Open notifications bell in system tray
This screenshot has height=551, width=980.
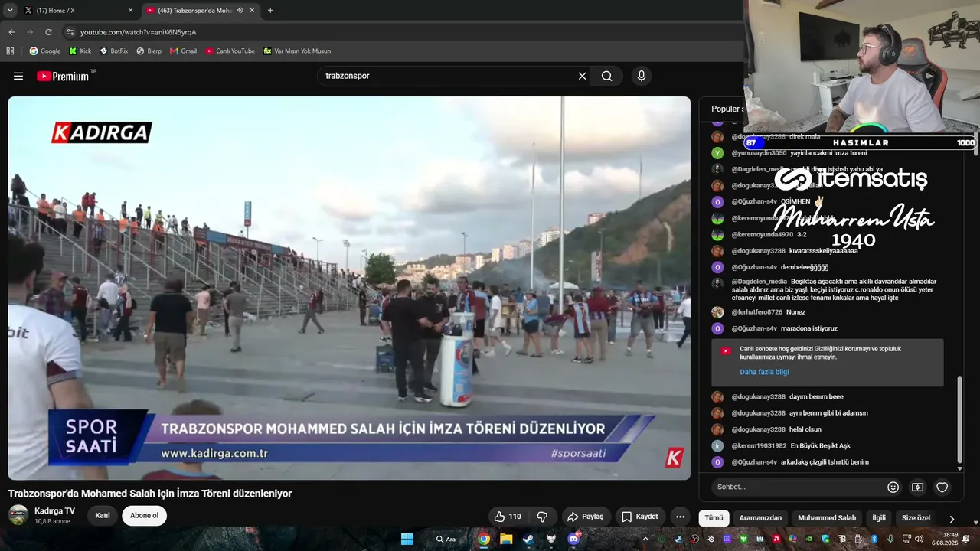(x=966, y=539)
